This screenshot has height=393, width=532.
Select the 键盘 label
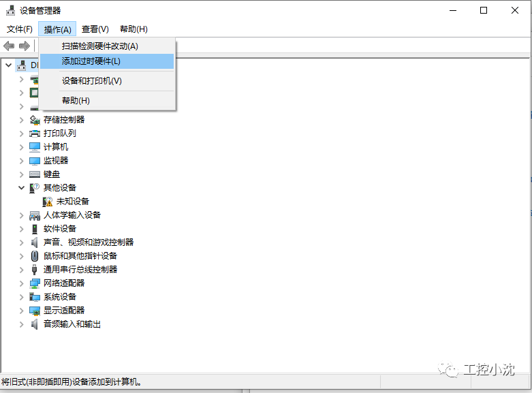click(52, 174)
